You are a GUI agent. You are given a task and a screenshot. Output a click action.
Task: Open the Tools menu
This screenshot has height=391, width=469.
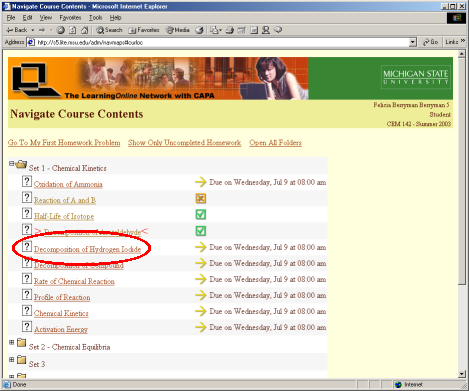point(96,18)
